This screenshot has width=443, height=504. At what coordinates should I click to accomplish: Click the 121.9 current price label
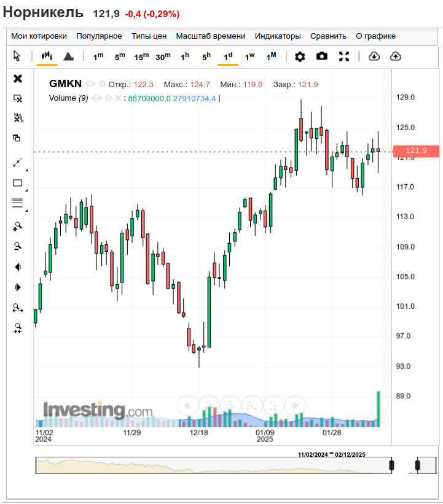click(416, 151)
